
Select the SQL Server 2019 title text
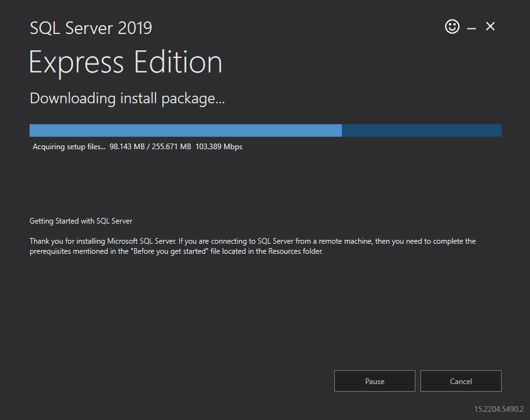pyautogui.click(x=91, y=28)
